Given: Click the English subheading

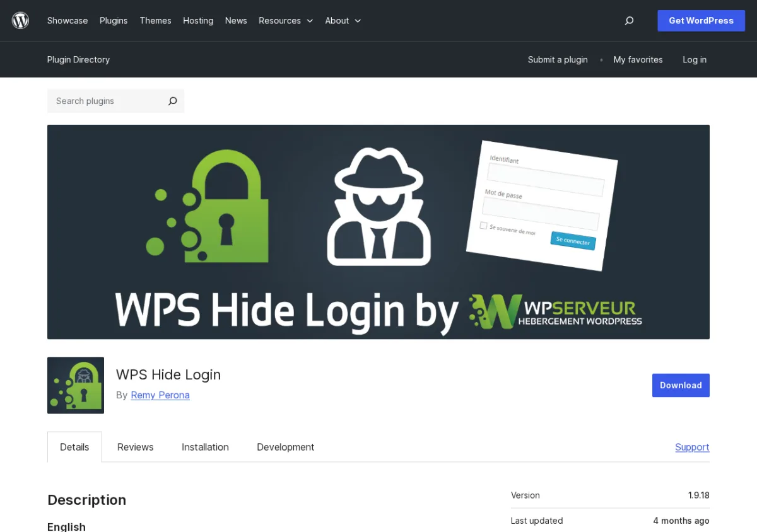Looking at the screenshot, I should tap(66, 526).
